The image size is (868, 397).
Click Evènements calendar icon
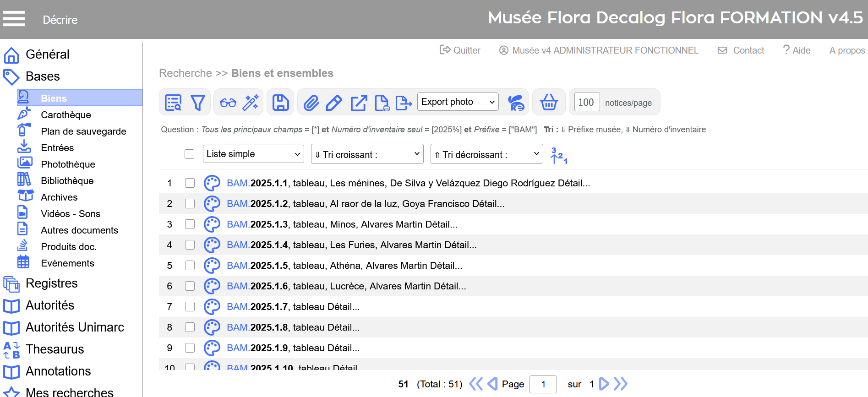click(23, 262)
